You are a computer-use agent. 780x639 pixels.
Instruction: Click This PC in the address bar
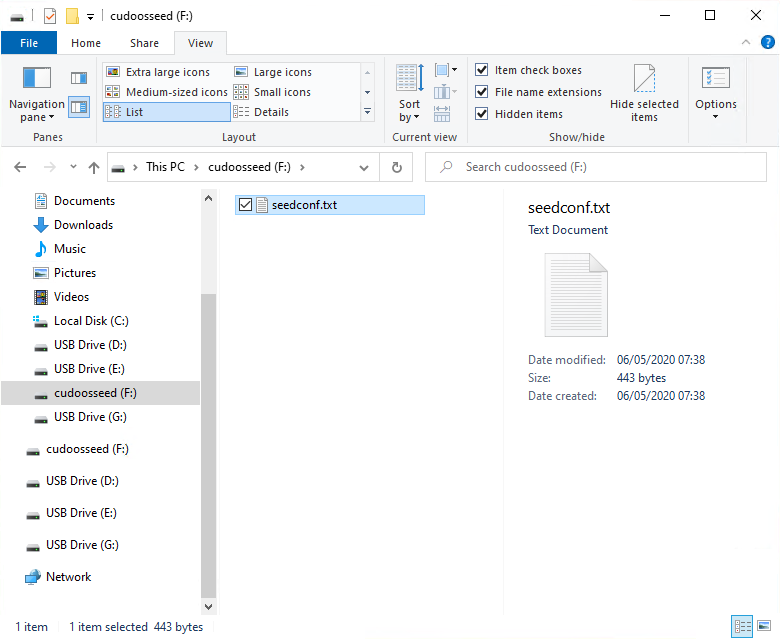[165, 167]
